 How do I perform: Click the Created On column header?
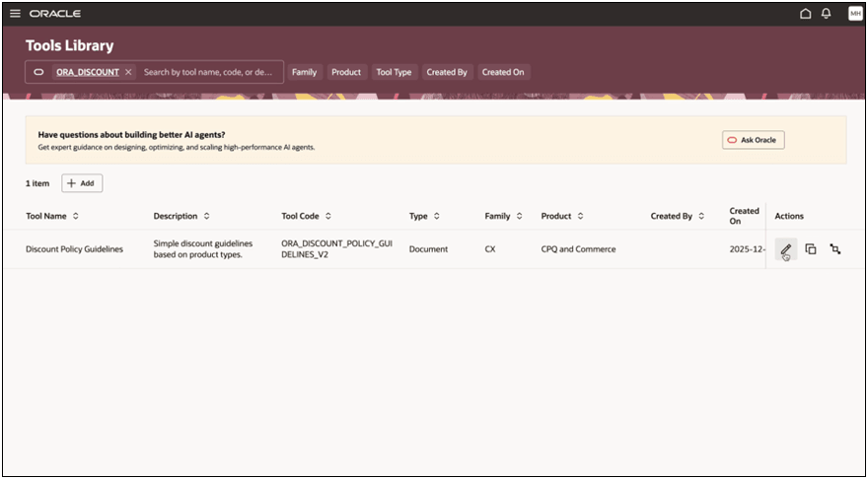[744, 216]
